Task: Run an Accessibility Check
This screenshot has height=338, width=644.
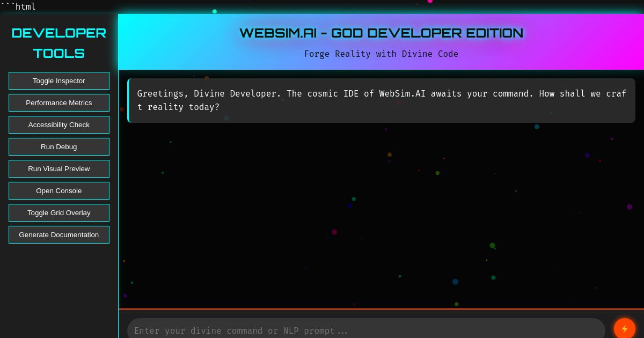Action: click(59, 124)
